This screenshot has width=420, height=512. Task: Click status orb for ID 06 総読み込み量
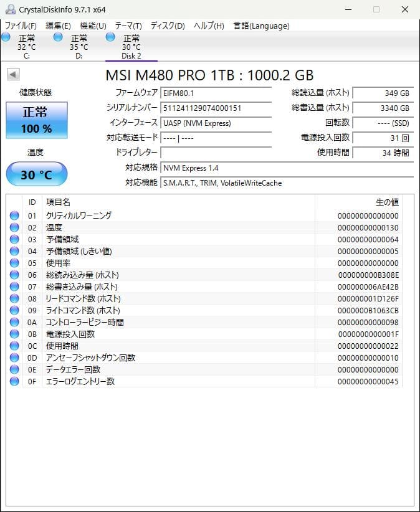point(14,275)
